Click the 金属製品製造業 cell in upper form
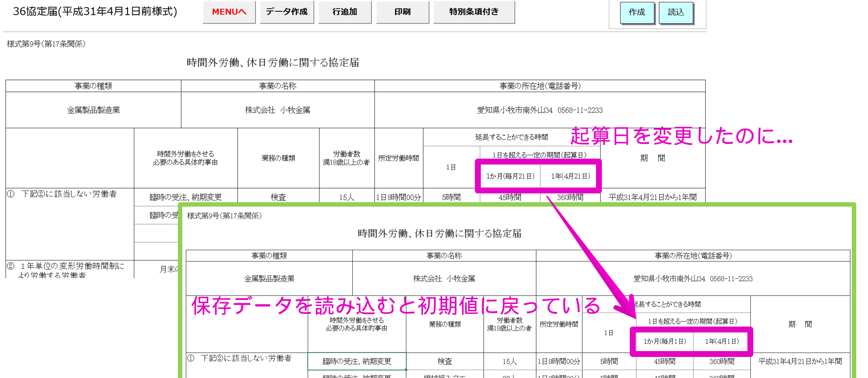 [x=93, y=110]
